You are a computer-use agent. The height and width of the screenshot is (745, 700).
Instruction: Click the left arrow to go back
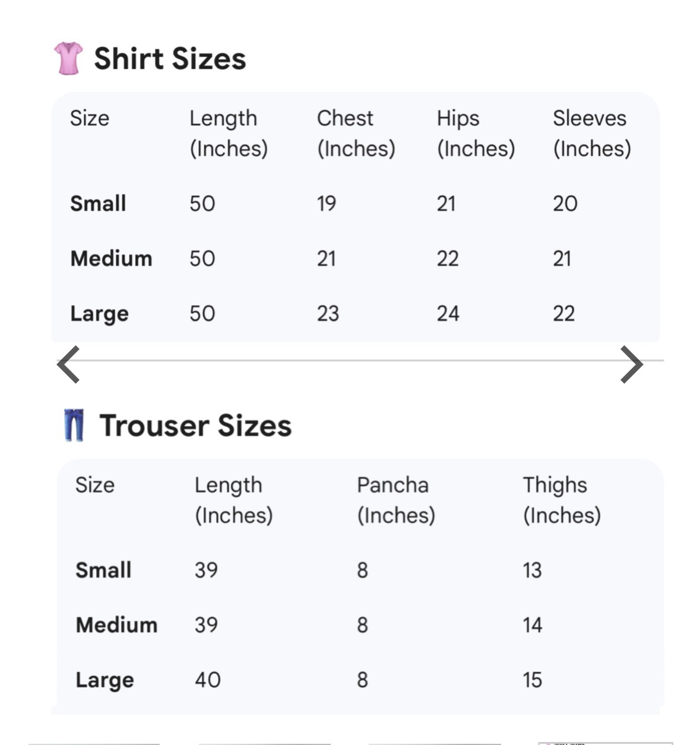(x=68, y=364)
